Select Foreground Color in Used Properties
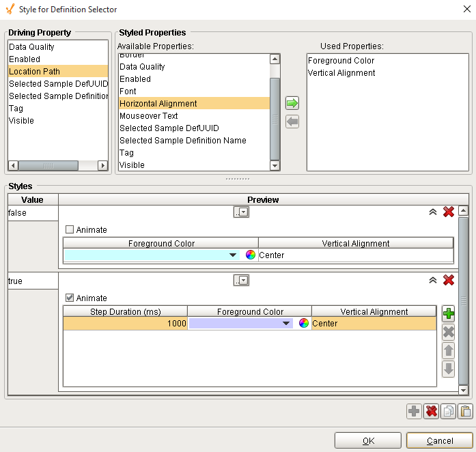This screenshot has width=476, height=452. [x=387, y=60]
